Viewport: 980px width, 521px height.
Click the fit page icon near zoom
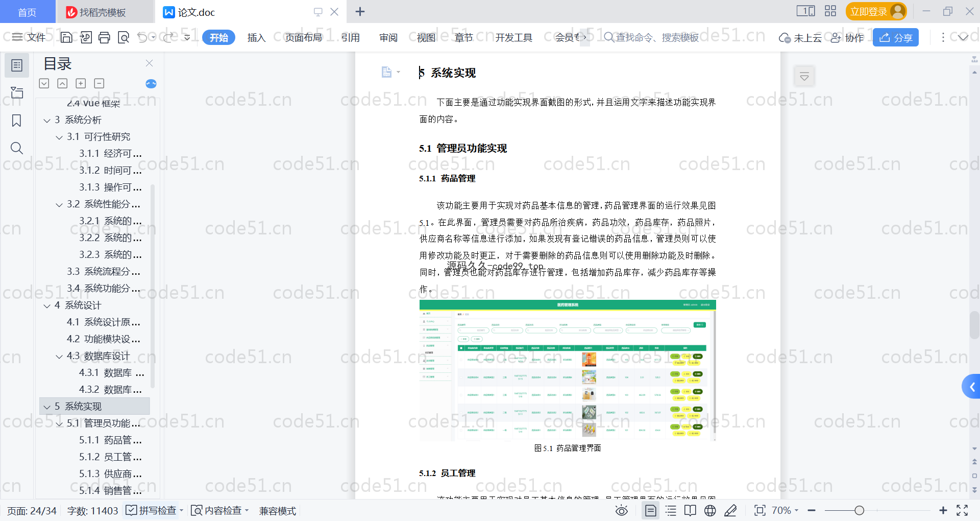pos(759,510)
